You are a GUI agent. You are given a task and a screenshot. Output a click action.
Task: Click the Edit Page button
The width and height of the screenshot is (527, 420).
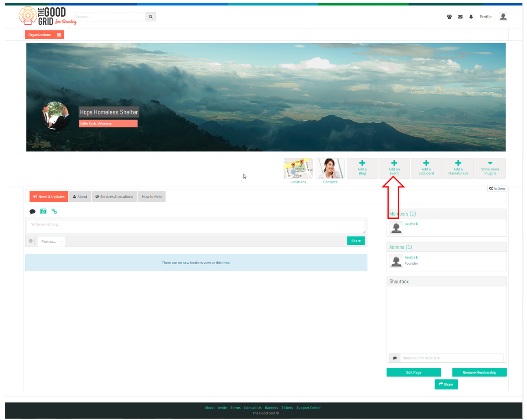[x=414, y=372]
